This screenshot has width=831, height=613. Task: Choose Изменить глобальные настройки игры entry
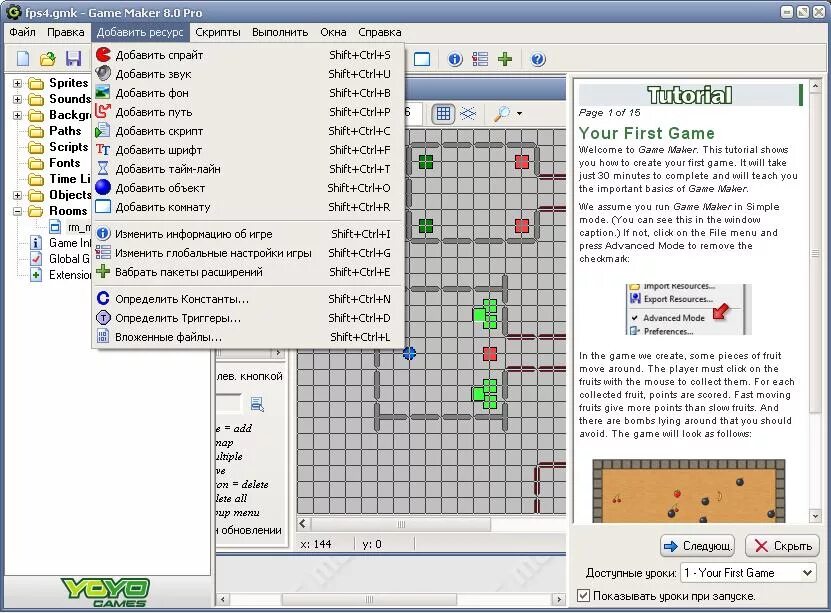coord(248,253)
